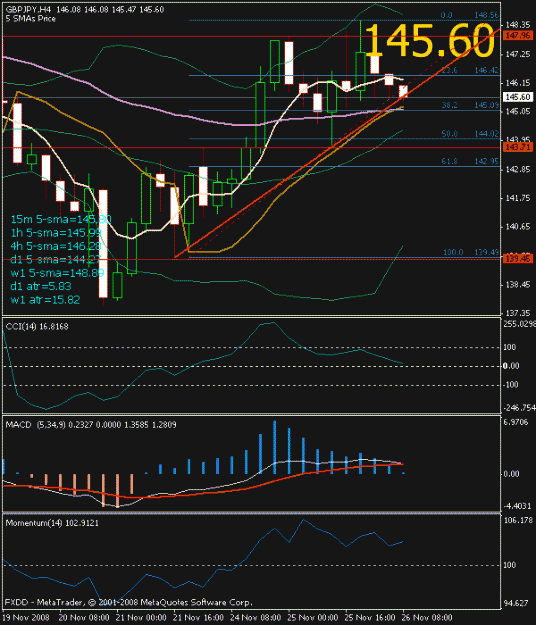
Task: Click the 147.25 price scale value
Action: pyautogui.click(x=517, y=54)
